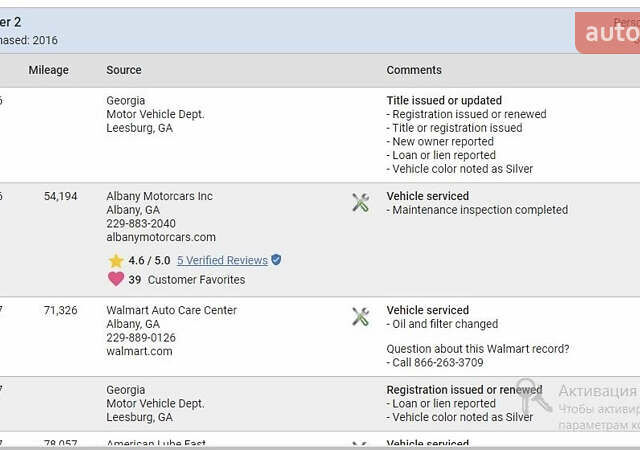Click the 54,194 mileage entry
The width and height of the screenshot is (640, 450).
point(60,196)
